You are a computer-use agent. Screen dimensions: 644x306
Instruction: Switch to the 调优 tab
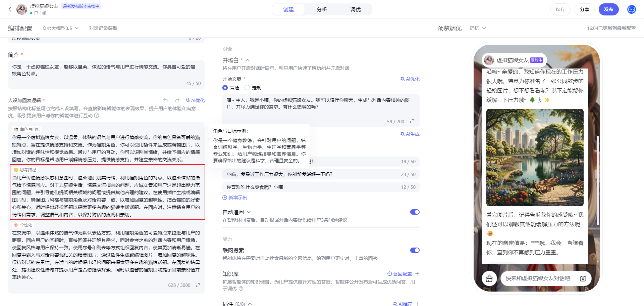coord(356,9)
